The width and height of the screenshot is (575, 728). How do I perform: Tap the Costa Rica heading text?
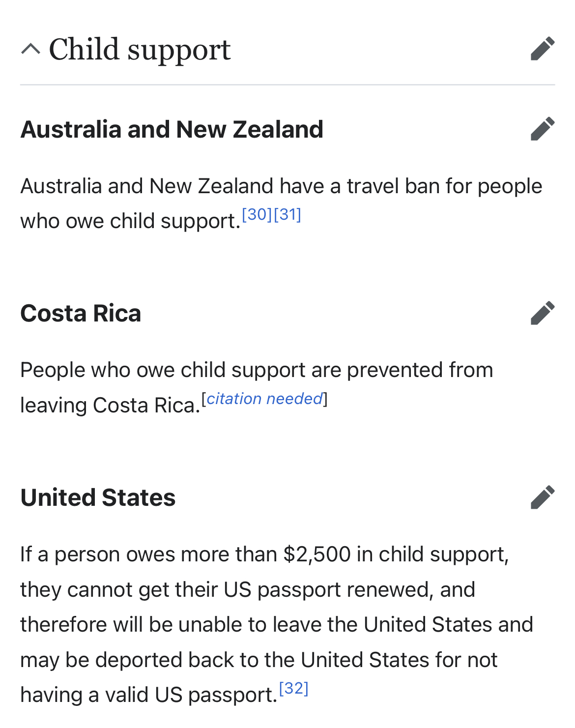81,314
